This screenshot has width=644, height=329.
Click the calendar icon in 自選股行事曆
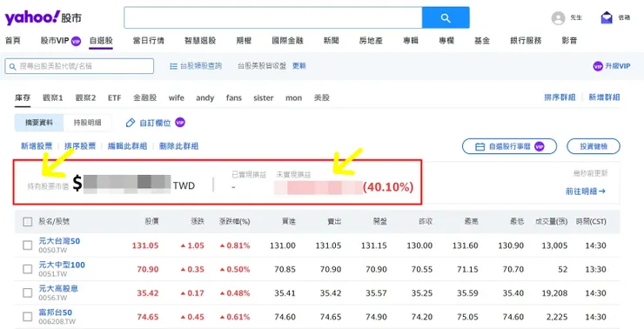point(480,146)
